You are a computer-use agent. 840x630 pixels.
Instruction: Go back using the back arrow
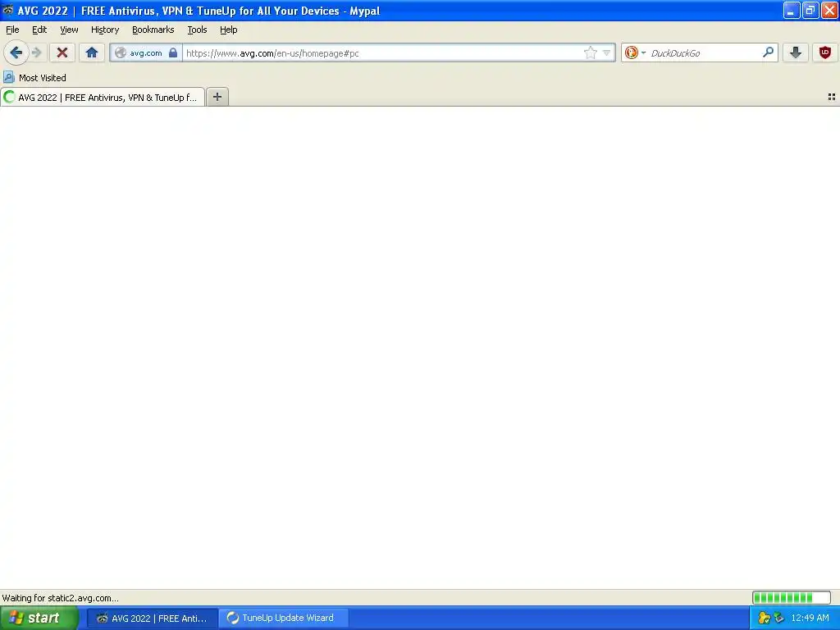(16, 52)
